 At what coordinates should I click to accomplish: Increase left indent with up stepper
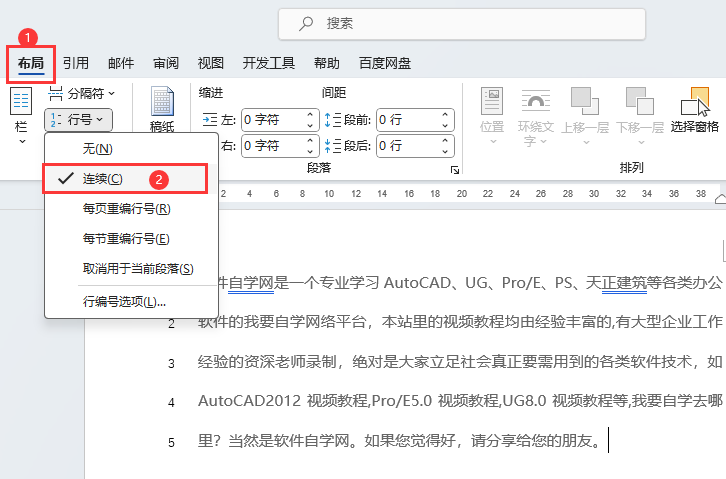[310, 115]
